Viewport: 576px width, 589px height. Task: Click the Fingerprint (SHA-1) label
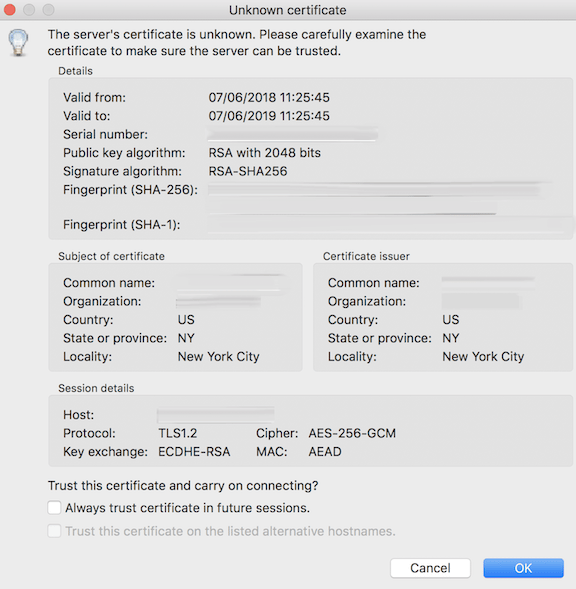(122, 225)
